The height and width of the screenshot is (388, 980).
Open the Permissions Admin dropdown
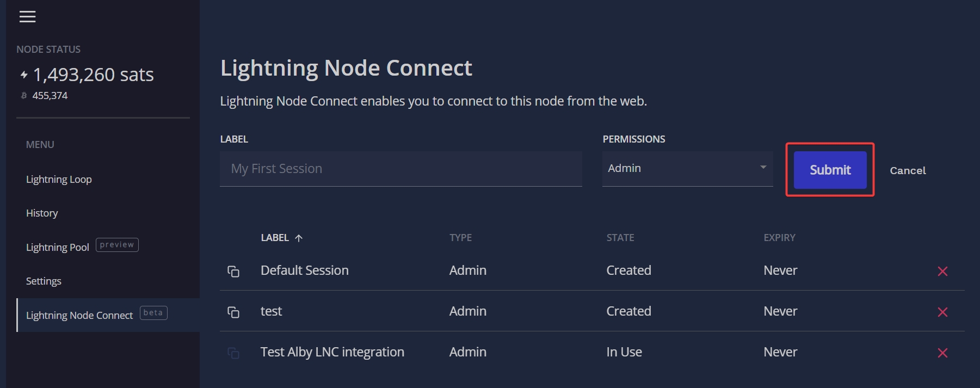687,169
